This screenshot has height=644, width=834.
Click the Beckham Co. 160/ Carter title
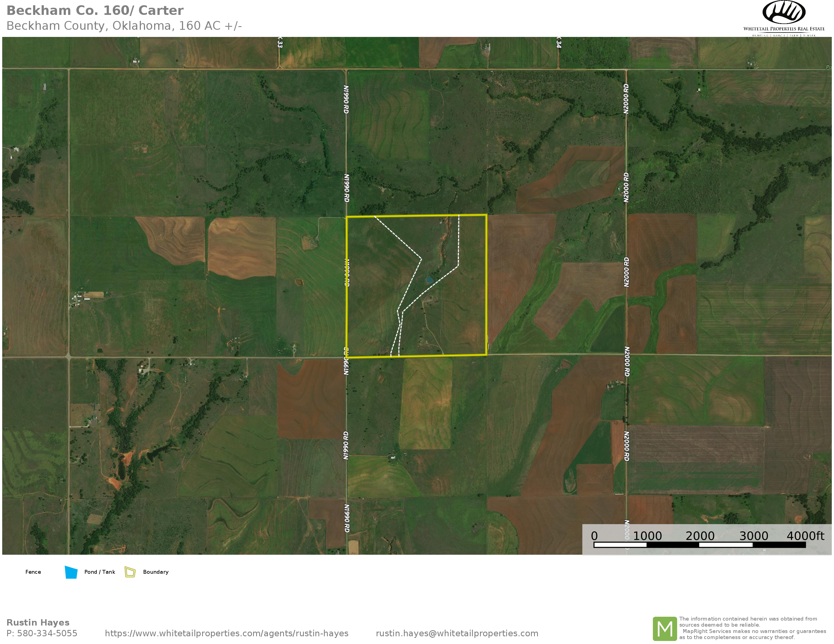95,10
